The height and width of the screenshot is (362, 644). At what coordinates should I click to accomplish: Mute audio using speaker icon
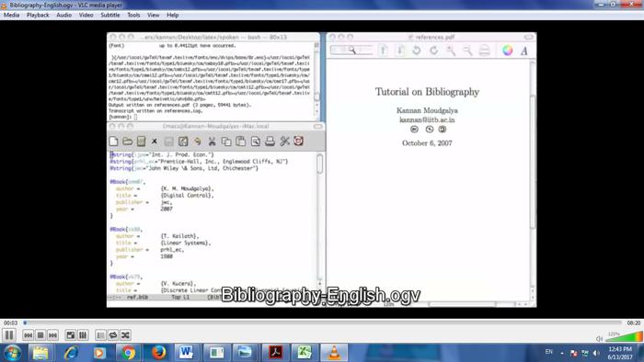click(x=599, y=339)
